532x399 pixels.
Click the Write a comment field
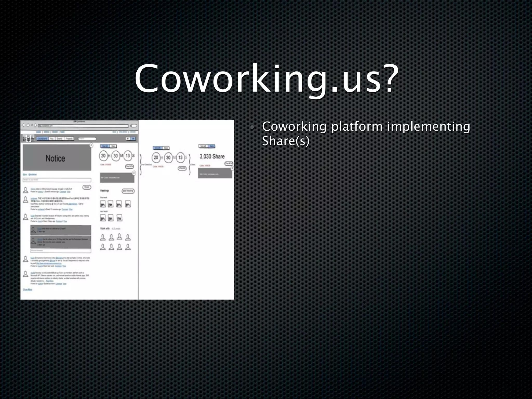point(61,251)
